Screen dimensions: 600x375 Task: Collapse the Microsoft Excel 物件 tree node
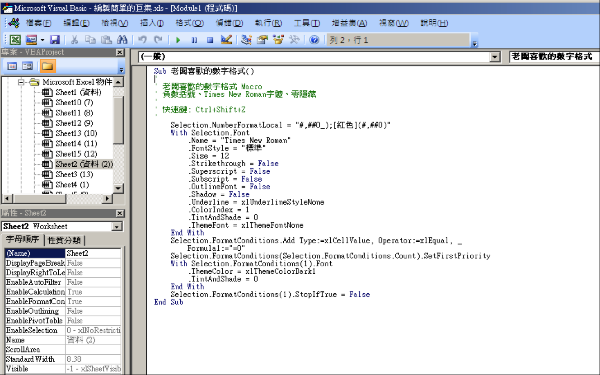point(21,82)
